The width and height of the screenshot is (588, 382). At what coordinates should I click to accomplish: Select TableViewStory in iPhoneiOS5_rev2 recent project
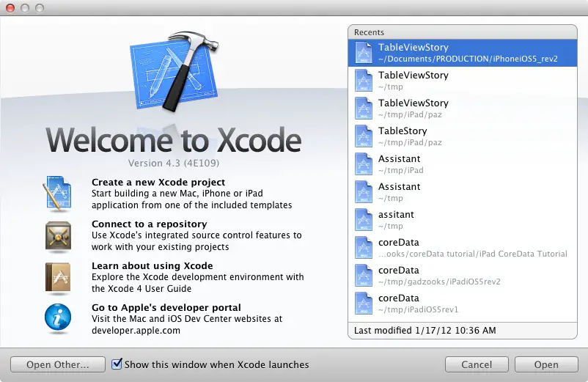tap(468, 53)
